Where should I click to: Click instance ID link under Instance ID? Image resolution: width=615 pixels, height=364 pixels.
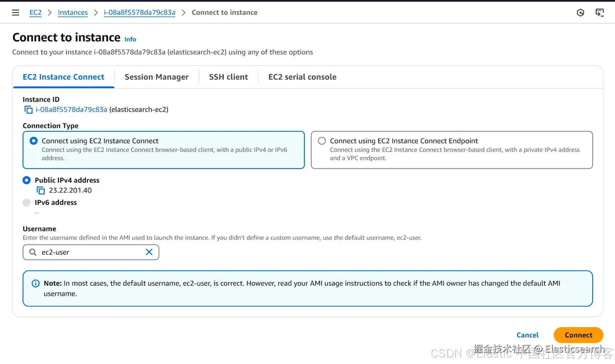(x=71, y=110)
